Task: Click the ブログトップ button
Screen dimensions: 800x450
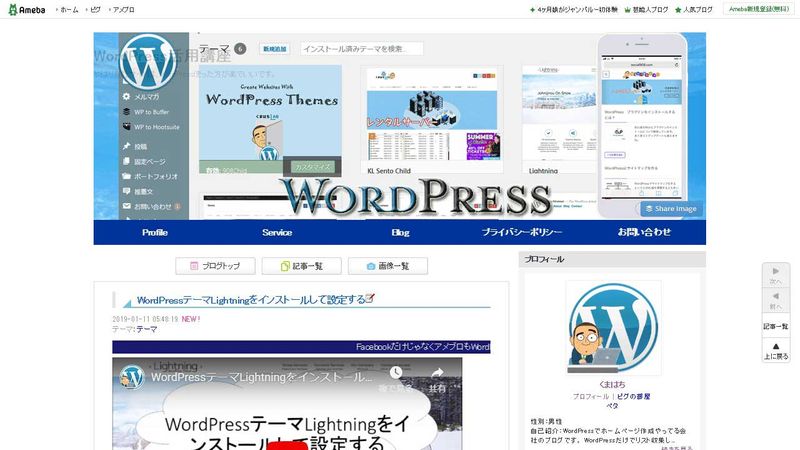Action: tap(214, 266)
